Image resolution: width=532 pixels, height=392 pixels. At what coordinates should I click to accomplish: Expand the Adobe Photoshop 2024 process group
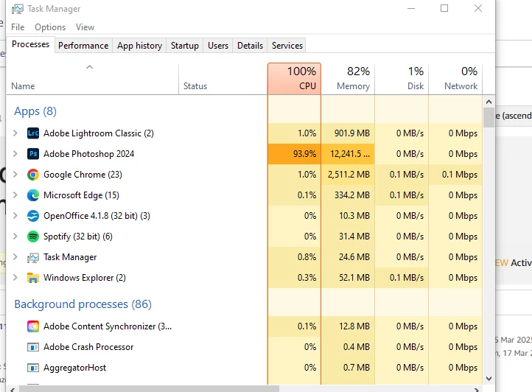(15, 154)
